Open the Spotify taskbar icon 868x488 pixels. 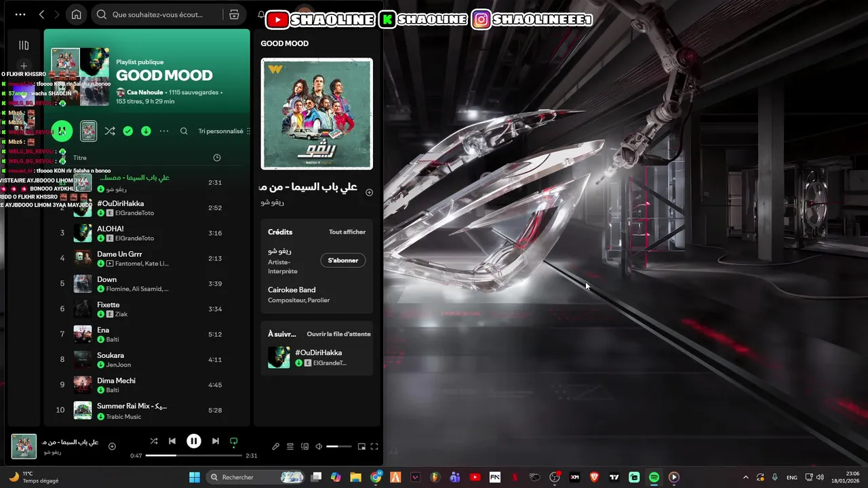(x=654, y=477)
